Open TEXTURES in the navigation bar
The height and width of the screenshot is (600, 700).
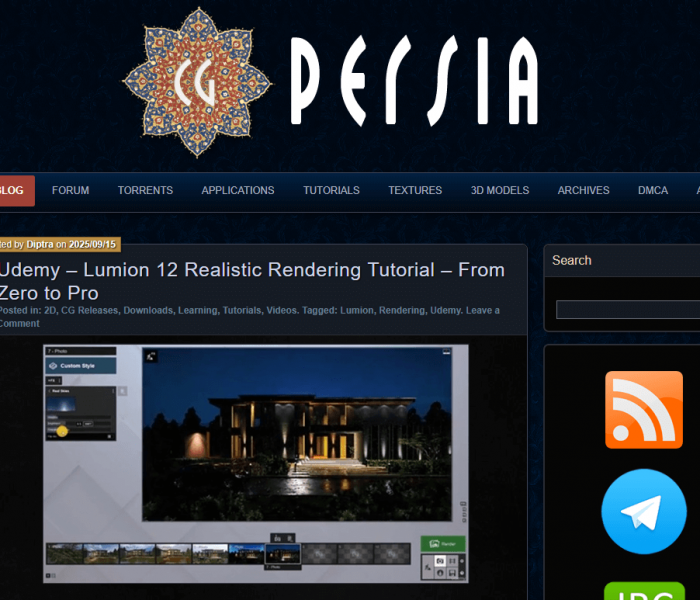415,190
